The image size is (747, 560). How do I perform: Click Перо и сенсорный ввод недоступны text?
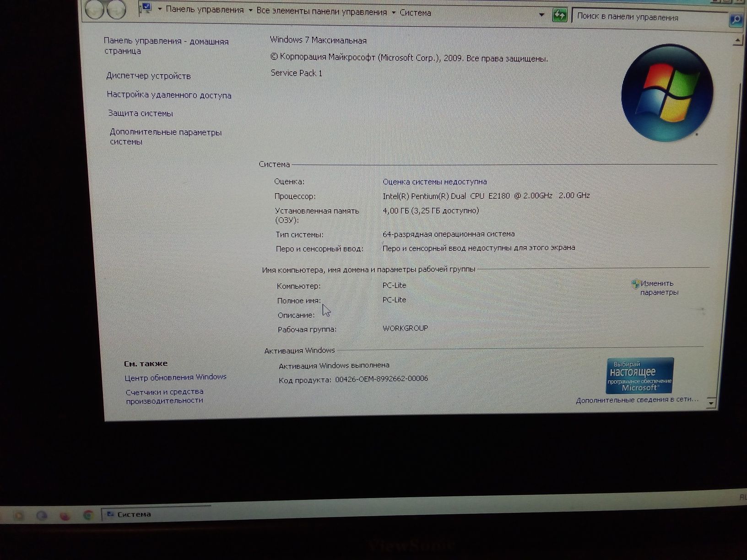coord(479,248)
